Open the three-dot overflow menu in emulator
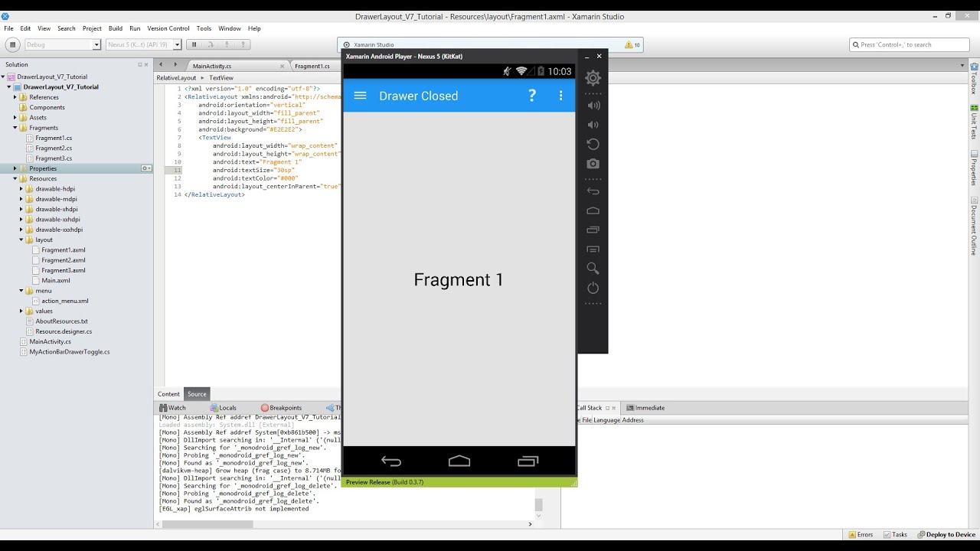The image size is (980, 551). (560, 96)
